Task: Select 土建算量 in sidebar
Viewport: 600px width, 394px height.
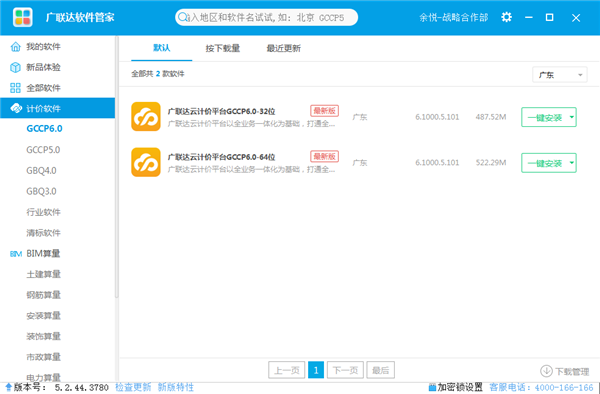Action: click(43, 274)
